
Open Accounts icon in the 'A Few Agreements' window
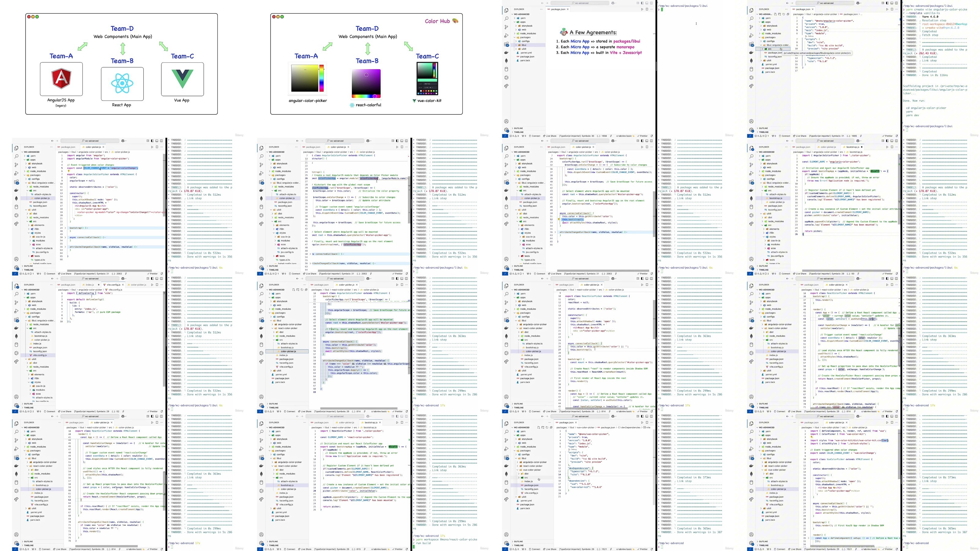point(506,121)
